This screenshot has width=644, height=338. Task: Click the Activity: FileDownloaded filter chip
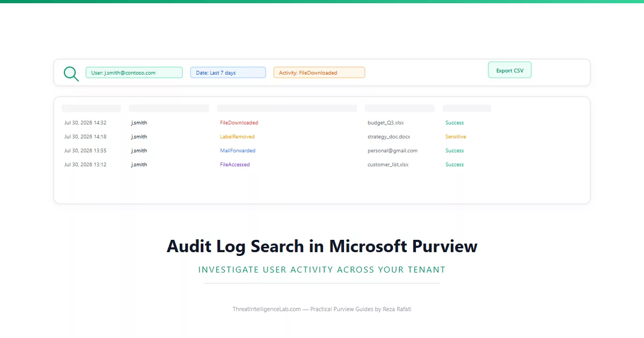click(x=319, y=72)
